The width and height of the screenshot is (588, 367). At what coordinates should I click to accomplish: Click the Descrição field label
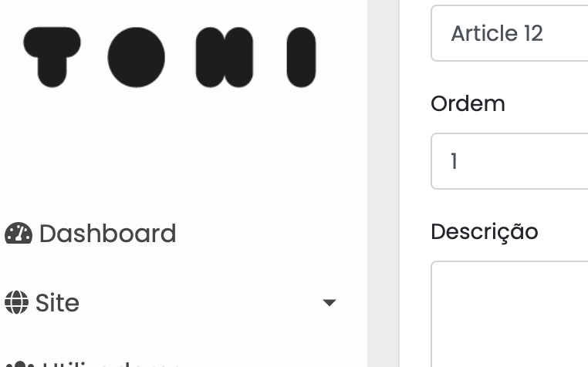click(x=484, y=231)
